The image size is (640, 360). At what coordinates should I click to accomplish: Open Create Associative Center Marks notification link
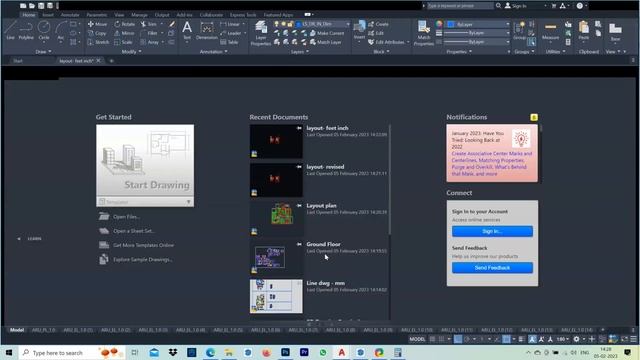[491, 164]
